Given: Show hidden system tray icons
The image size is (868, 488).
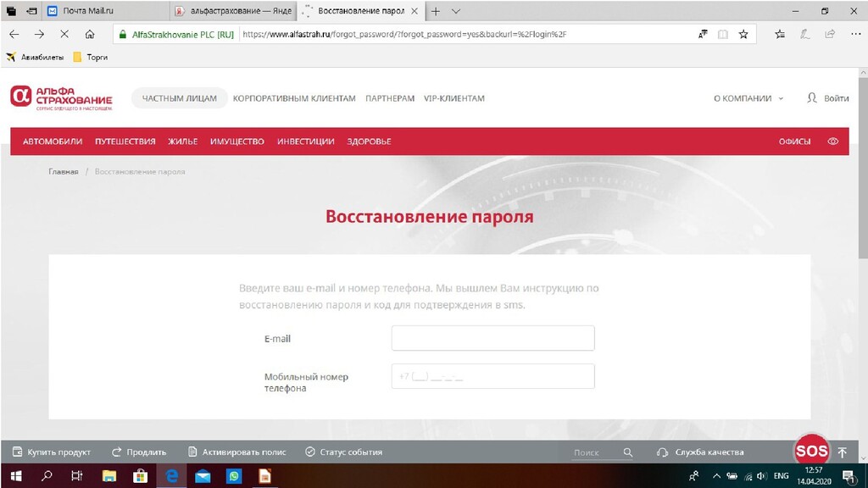Looking at the screenshot, I should coord(716,476).
